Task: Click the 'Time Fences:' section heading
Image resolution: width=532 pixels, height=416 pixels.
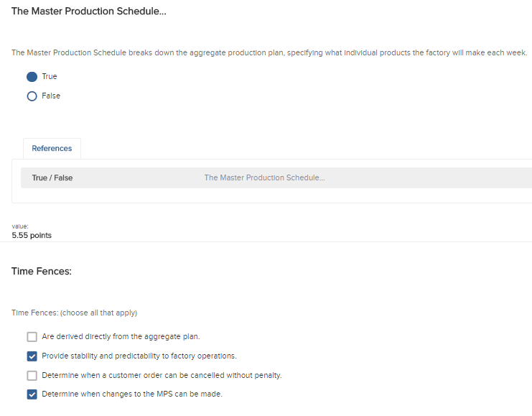Action: [x=42, y=271]
